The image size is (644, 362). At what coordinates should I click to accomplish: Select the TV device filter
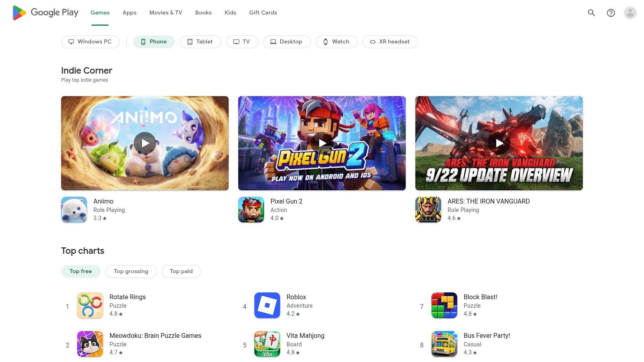coord(242,42)
